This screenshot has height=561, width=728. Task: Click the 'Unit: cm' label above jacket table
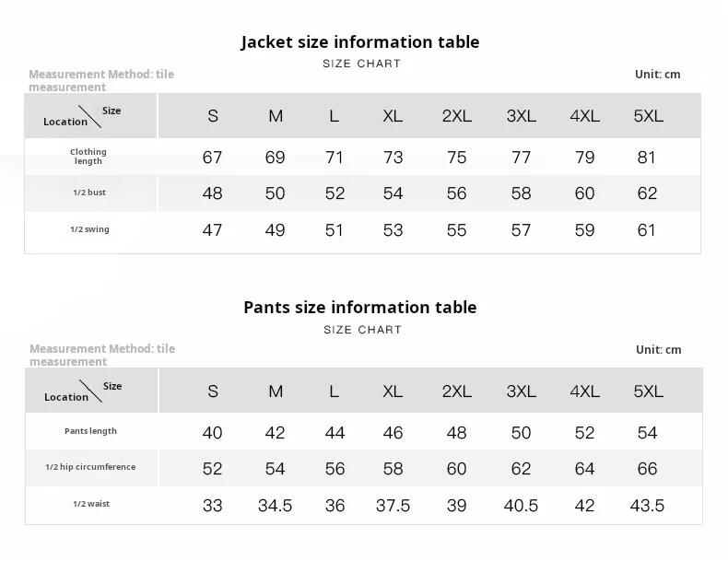(x=657, y=75)
